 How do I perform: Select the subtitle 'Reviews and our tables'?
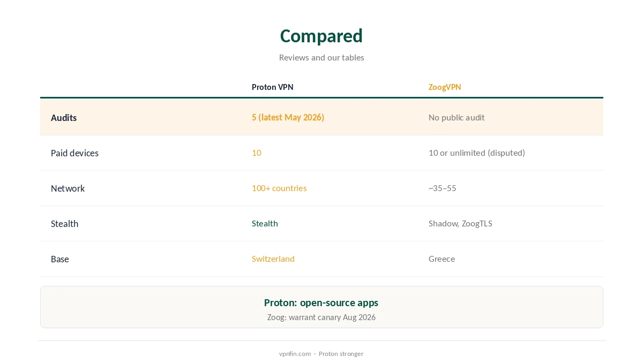pyautogui.click(x=322, y=57)
